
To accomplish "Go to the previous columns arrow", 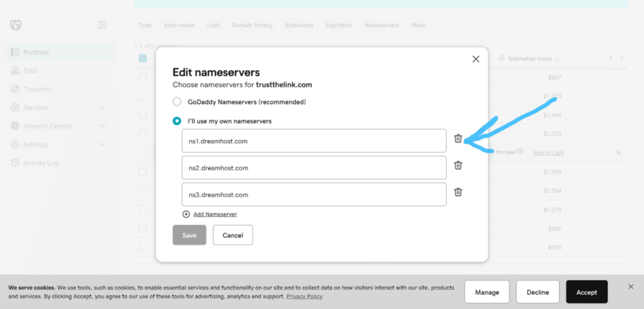I will (x=611, y=58).
